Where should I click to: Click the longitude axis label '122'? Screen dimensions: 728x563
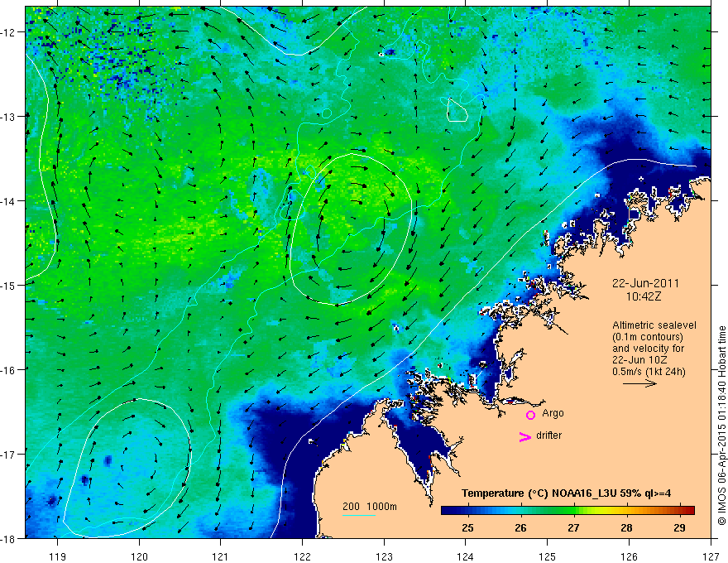tap(302, 556)
